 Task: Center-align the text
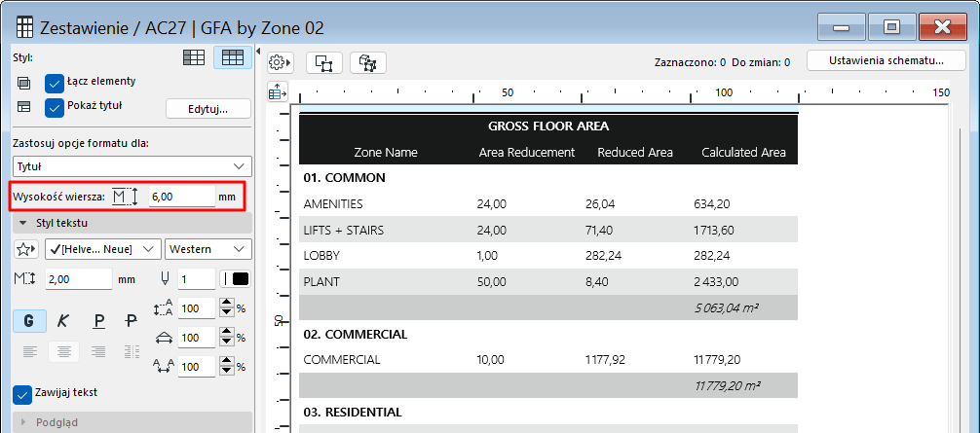click(64, 351)
